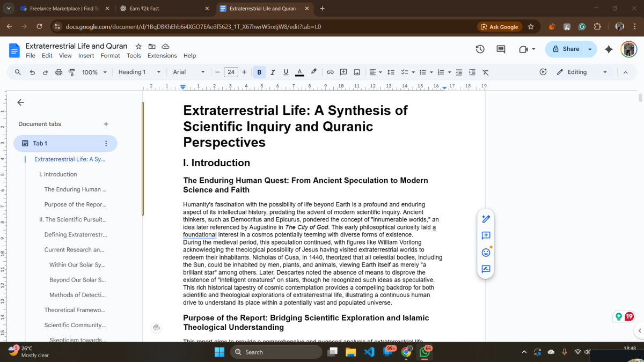Viewport: 644px width, 362px height.
Task: Open the text color picker
Action: (299, 72)
